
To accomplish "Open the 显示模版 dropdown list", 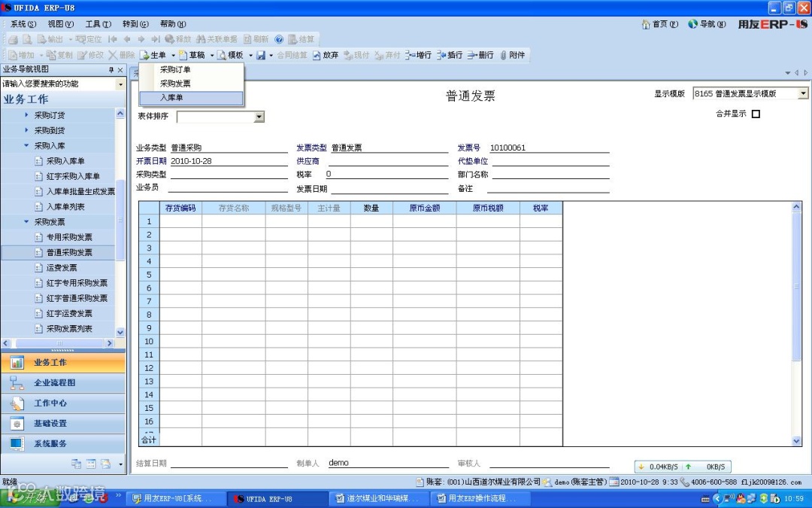I will point(803,93).
